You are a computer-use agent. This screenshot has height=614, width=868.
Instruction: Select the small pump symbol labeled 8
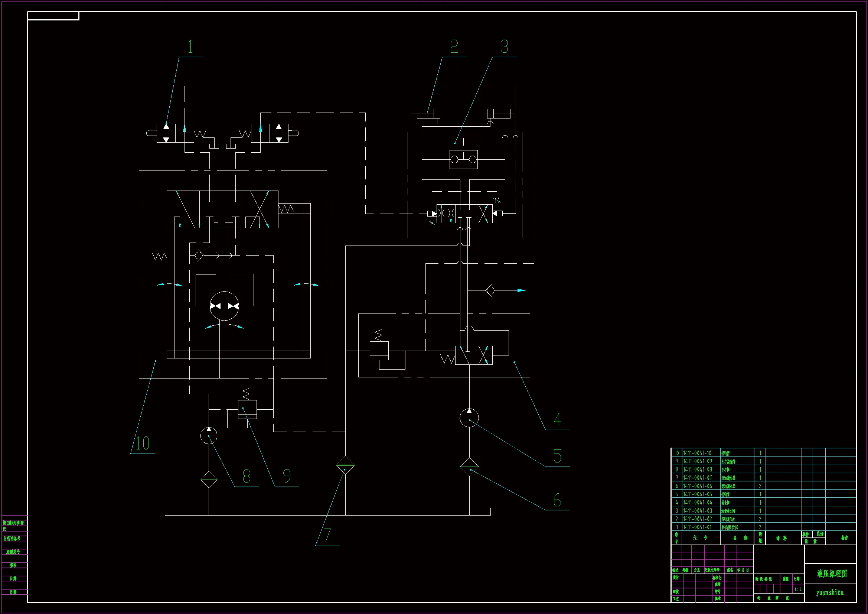209,436
